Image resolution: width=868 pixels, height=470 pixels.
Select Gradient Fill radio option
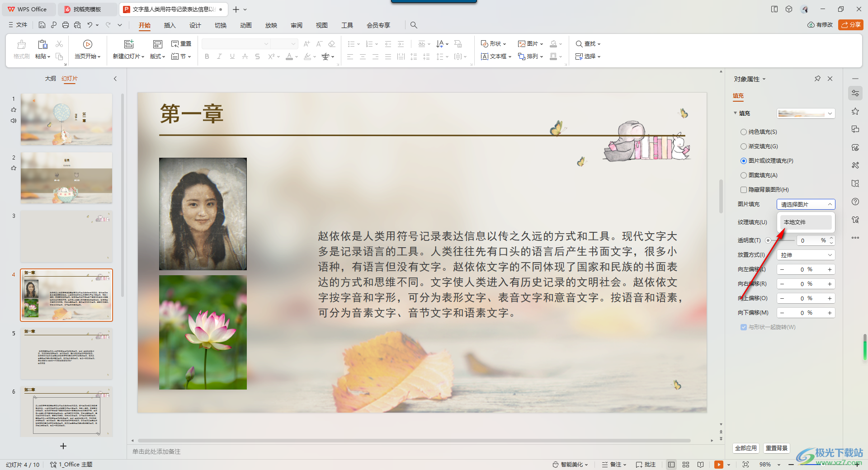click(x=744, y=146)
